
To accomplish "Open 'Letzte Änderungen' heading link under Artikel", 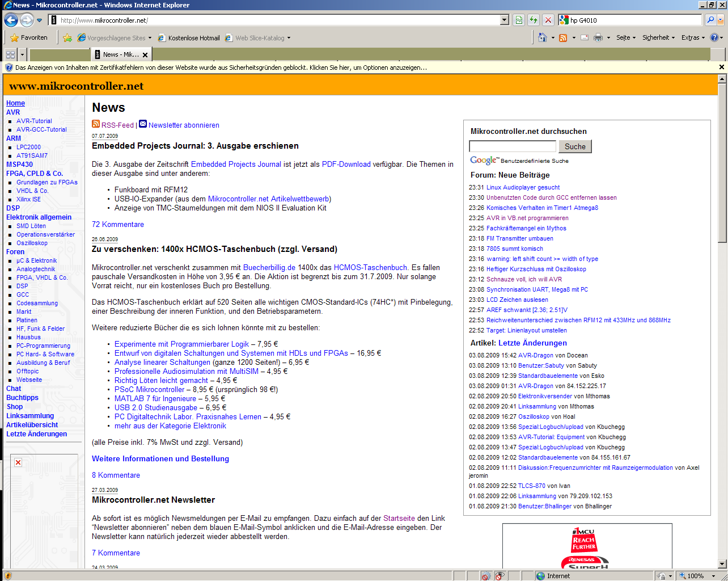I will click(532, 343).
